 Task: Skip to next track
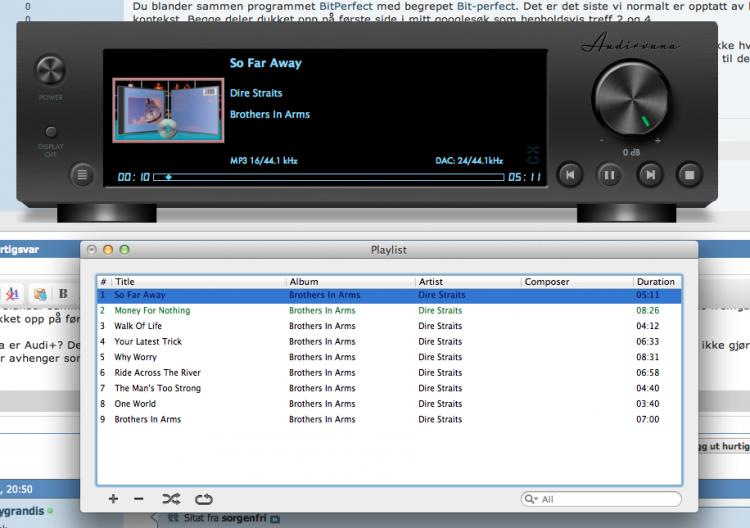650,175
